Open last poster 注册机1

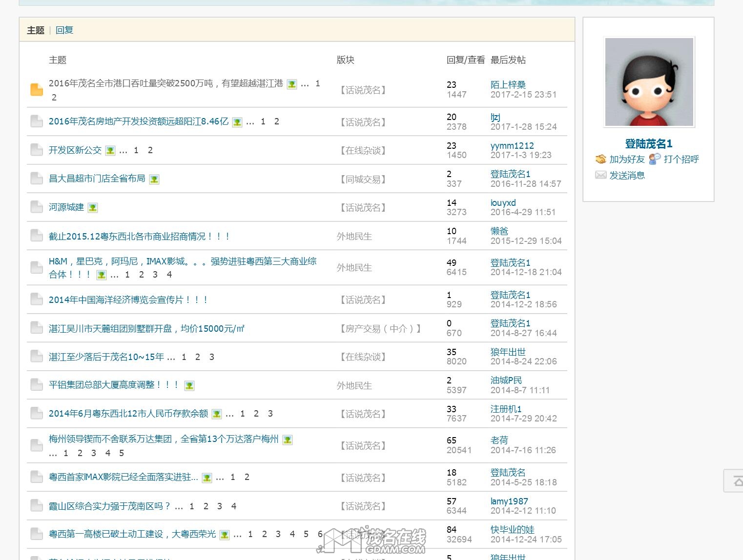coord(506,409)
